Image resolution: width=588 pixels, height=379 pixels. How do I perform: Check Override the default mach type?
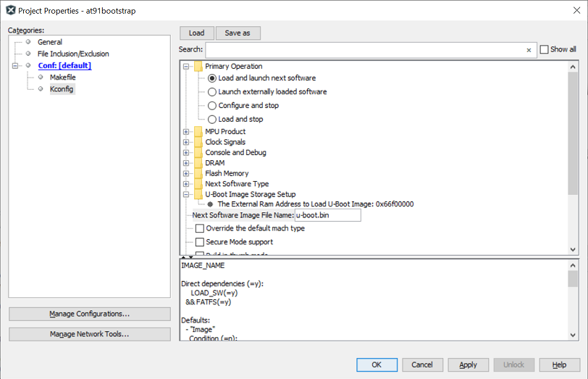click(x=200, y=229)
